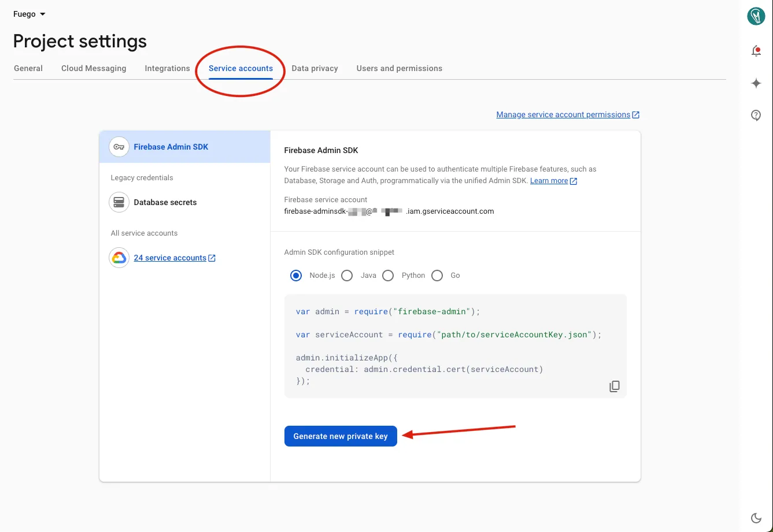This screenshot has height=532, width=773.
Task: Open the help question mark icon
Action: pyautogui.click(x=756, y=115)
